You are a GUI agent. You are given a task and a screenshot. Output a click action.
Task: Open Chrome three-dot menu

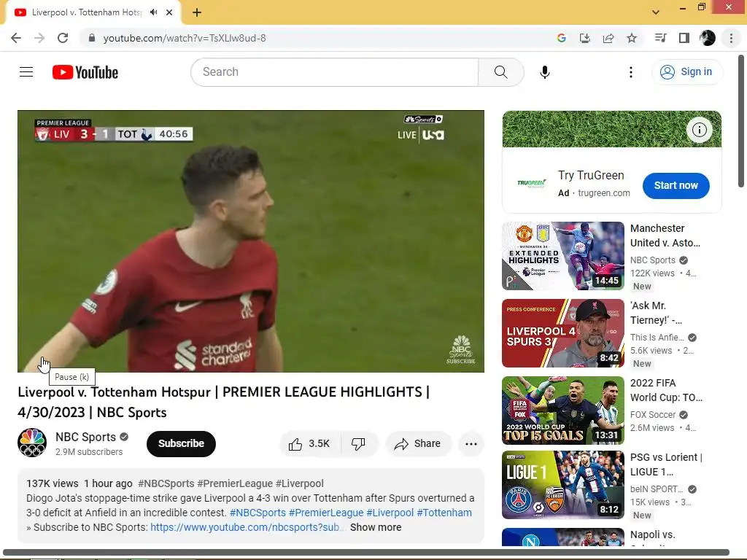pyautogui.click(x=731, y=38)
